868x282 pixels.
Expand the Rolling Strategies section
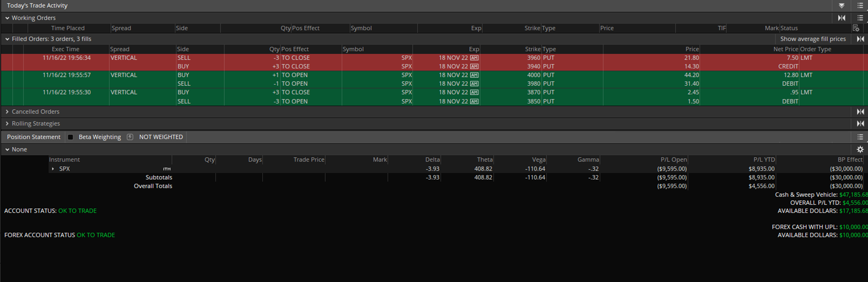(x=7, y=124)
